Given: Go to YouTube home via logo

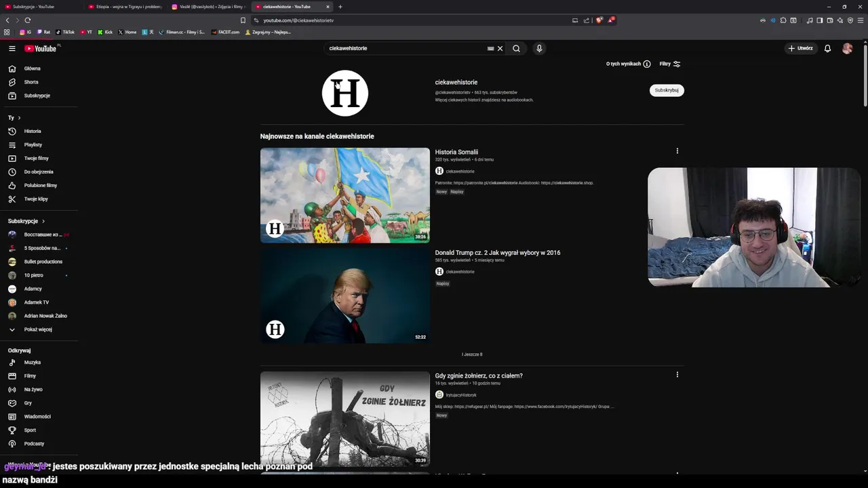Looking at the screenshot, I should coord(41,48).
